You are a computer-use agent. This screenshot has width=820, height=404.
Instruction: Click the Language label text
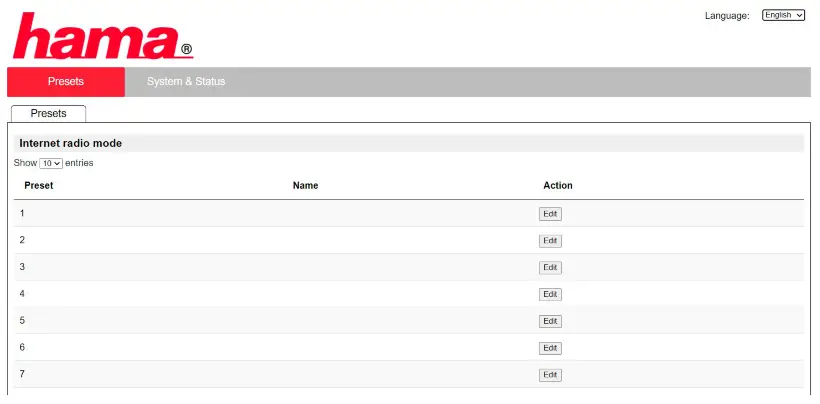click(x=727, y=16)
